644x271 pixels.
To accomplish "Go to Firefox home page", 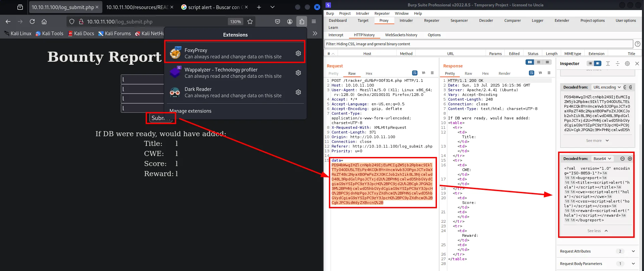I will tap(44, 21).
